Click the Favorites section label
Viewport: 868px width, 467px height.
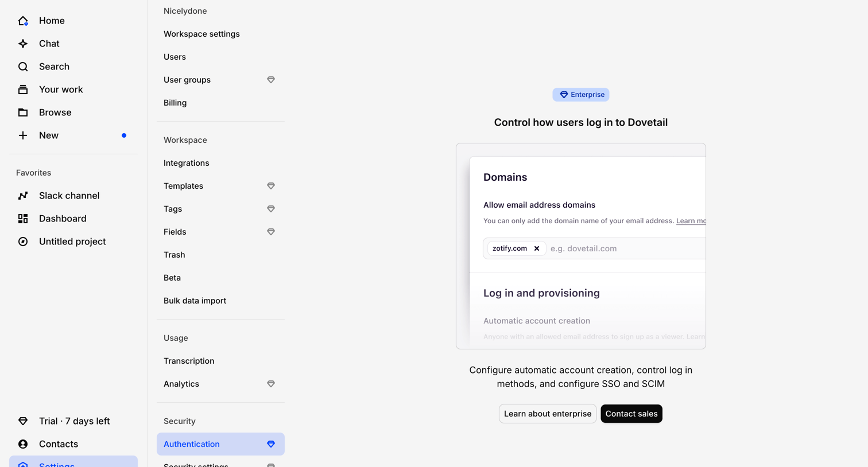(x=33, y=173)
